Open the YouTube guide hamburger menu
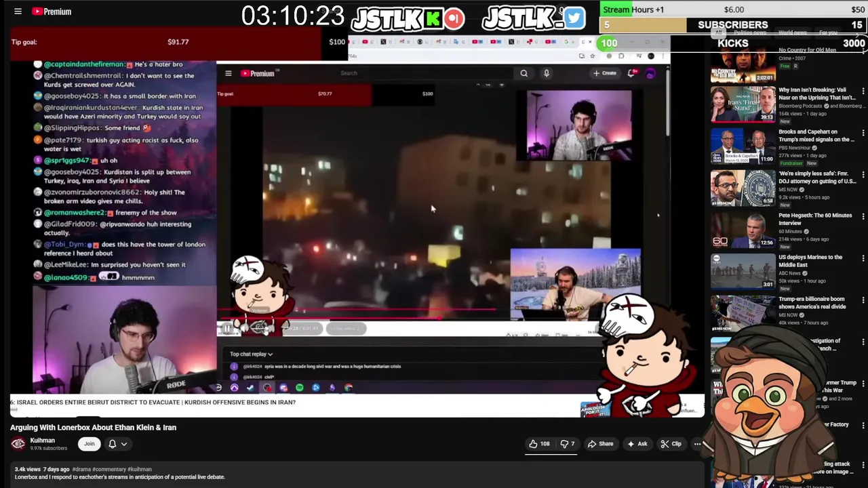Screen dimensions: 868x488 [18, 11]
